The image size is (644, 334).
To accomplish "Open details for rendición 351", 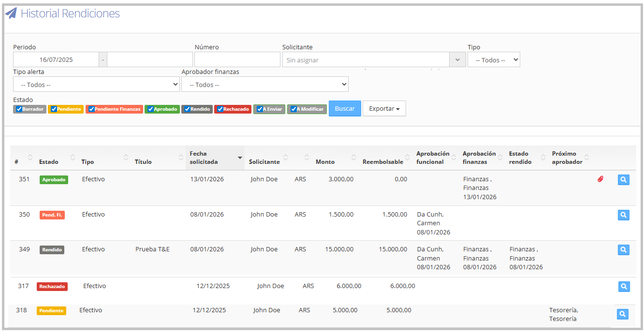I will pyautogui.click(x=623, y=180).
